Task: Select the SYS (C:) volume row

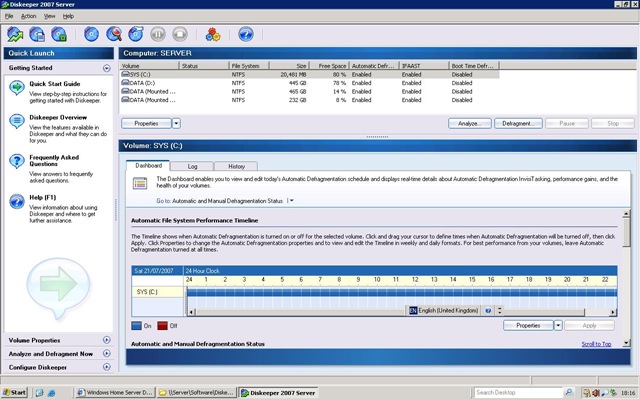Action: [309, 75]
